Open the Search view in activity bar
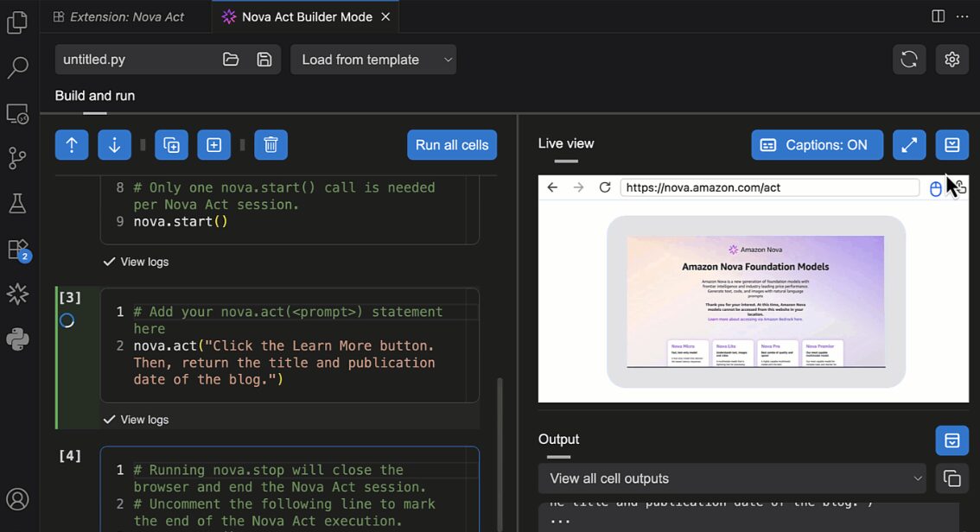980x532 pixels. [x=17, y=67]
